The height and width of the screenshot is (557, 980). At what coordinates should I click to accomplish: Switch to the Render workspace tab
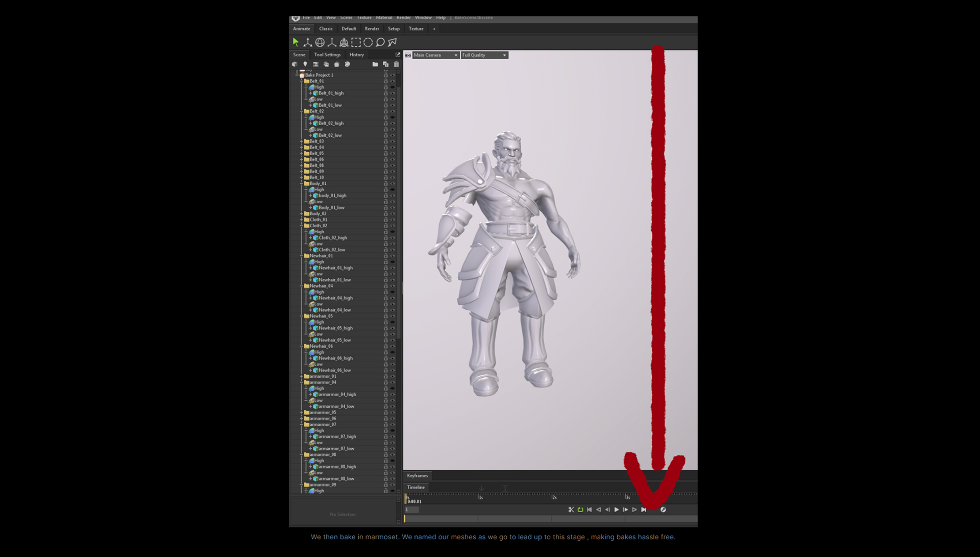coord(372,29)
